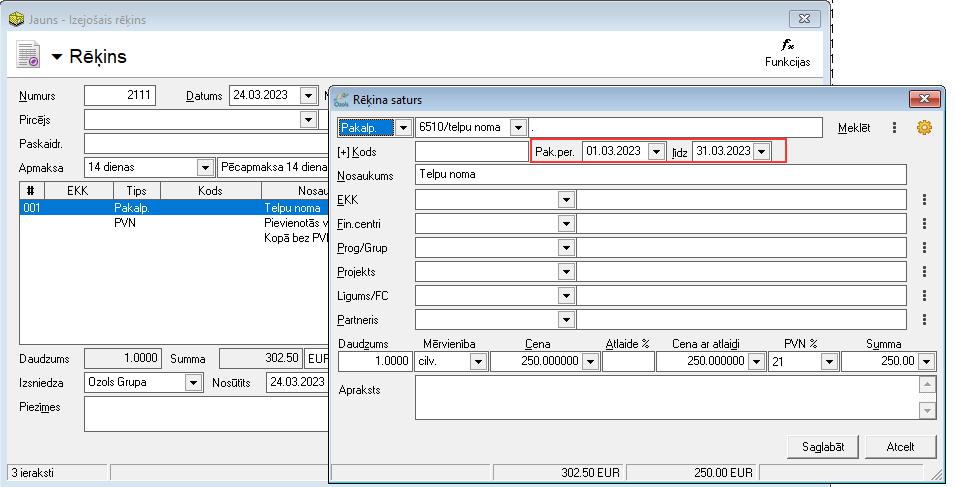Screen dimensions: 955x487
Task: Open the Pircējs dropdown
Action: 309,119
